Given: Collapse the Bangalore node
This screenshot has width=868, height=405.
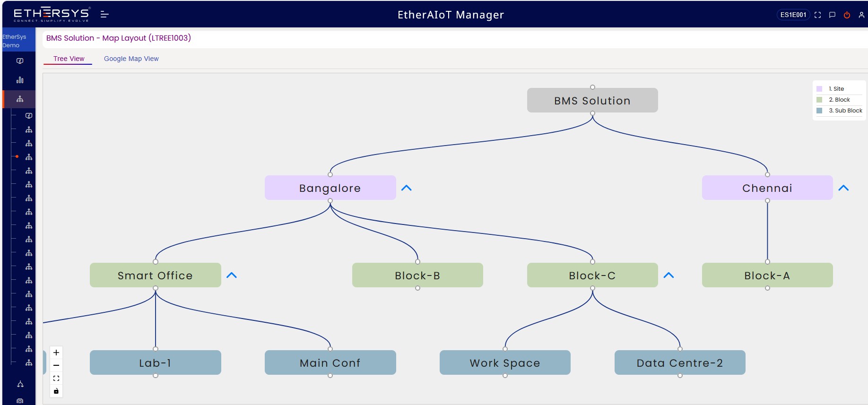Looking at the screenshot, I should [407, 188].
